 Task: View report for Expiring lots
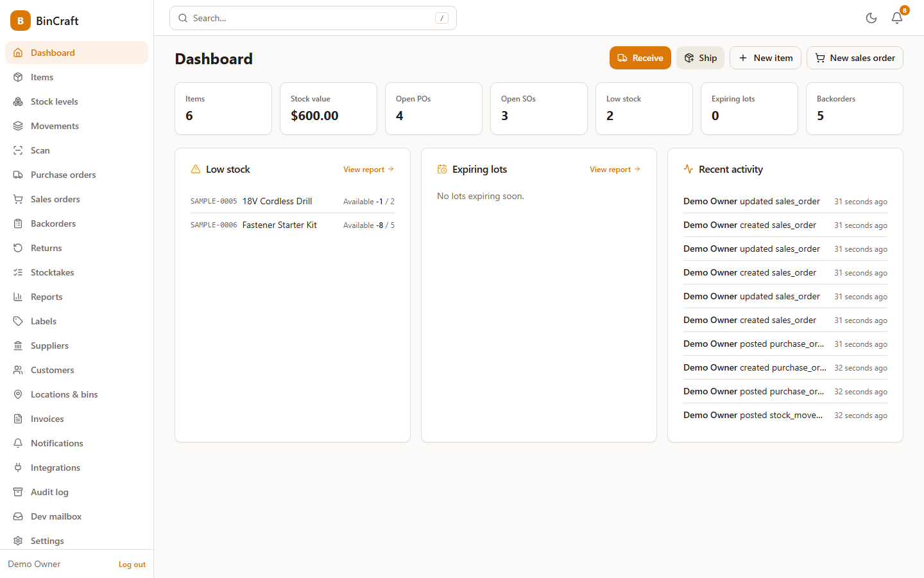point(615,170)
